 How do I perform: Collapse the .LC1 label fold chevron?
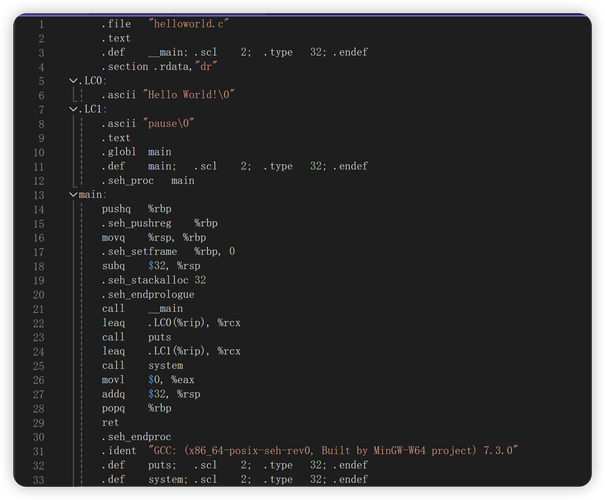click(x=73, y=109)
